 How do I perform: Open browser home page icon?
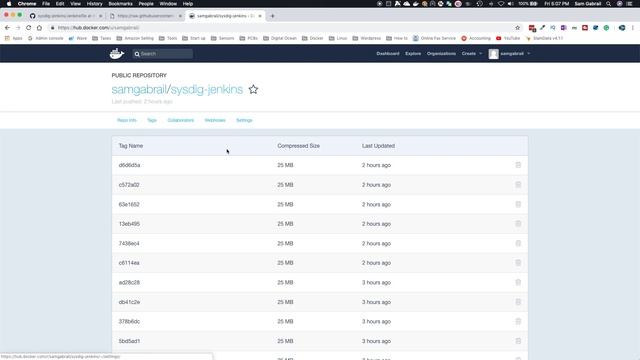[39, 28]
